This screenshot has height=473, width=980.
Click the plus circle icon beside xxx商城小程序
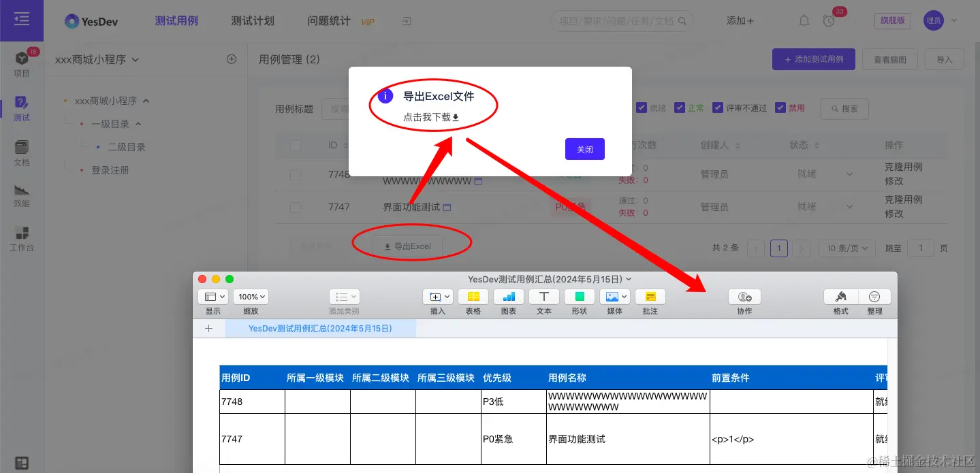pyautogui.click(x=232, y=59)
